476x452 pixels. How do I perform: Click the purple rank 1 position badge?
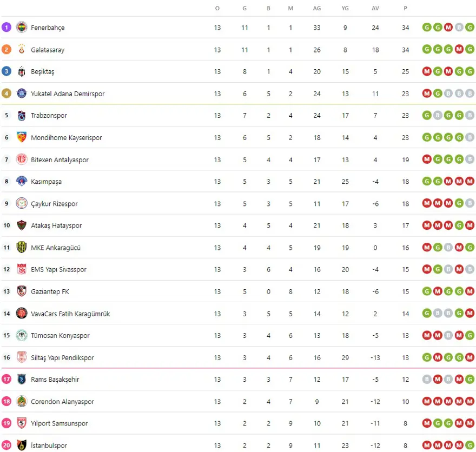point(6,28)
